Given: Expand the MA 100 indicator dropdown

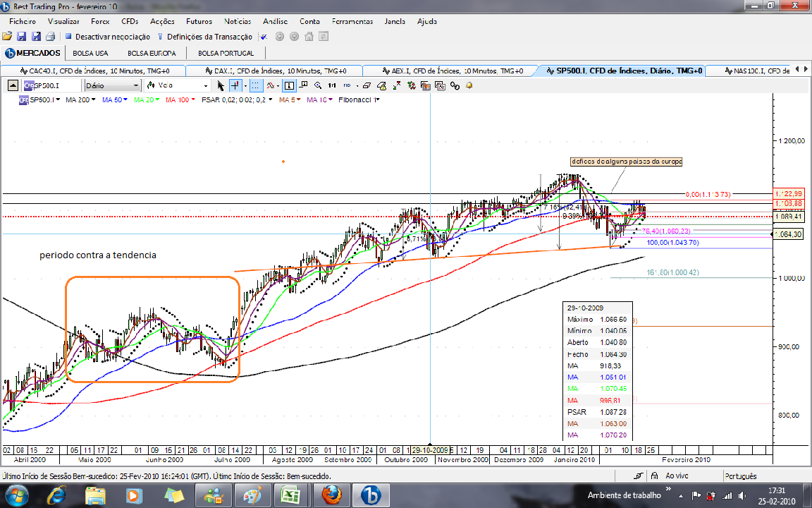Looking at the screenshot, I should [x=193, y=99].
